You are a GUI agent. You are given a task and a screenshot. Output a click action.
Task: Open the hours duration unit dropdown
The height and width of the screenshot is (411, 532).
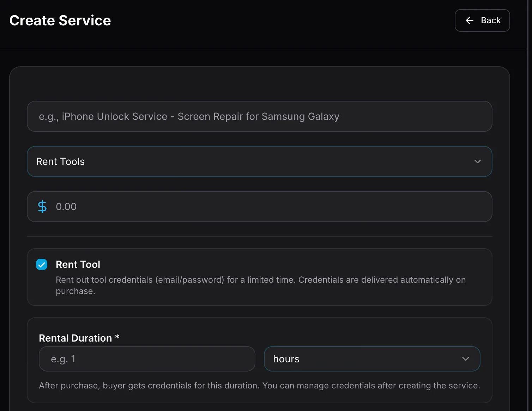372,359
